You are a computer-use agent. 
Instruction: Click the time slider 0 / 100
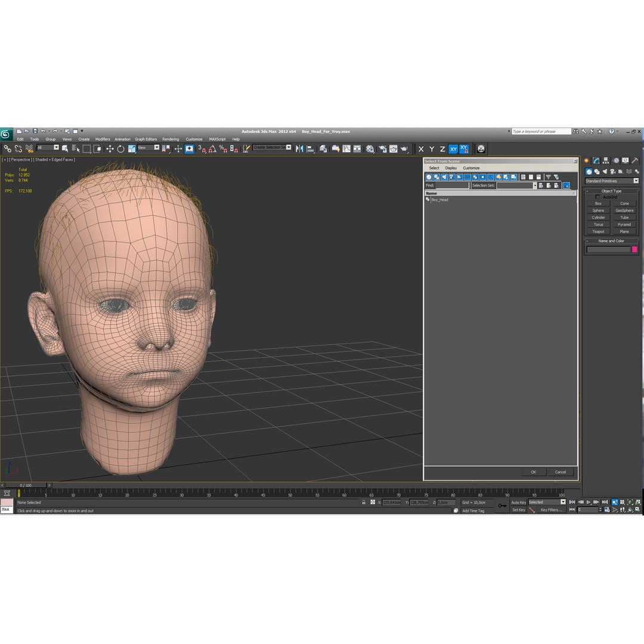tap(26, 485)
